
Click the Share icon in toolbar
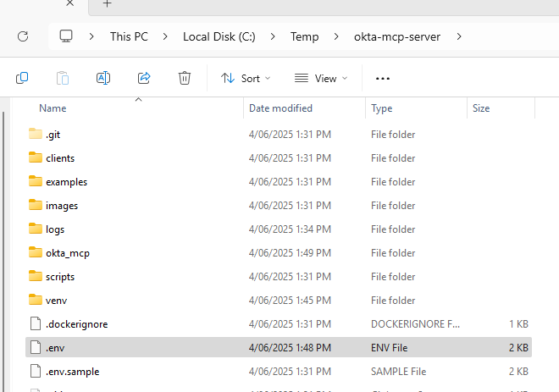[144, 78]
